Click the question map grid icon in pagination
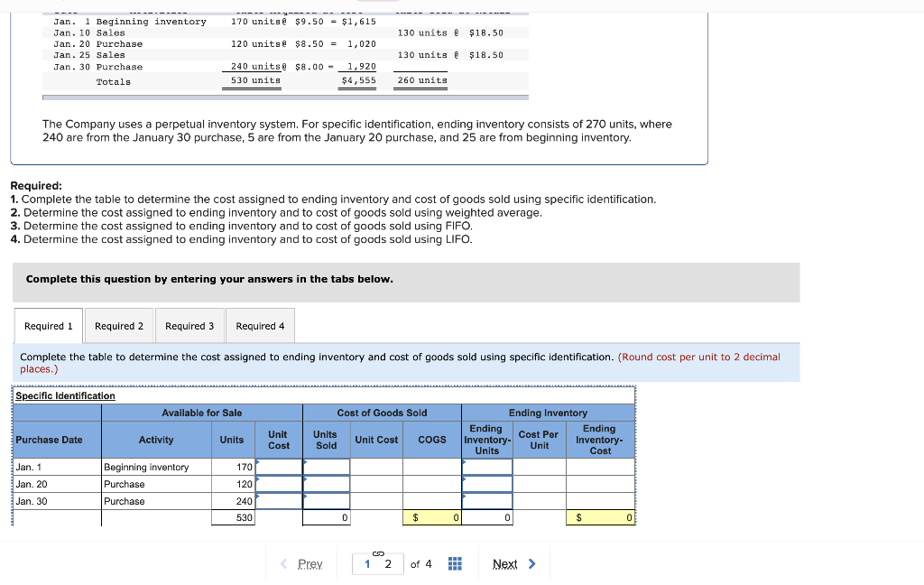Screen dimensions: 924x585 pos(455,563)
